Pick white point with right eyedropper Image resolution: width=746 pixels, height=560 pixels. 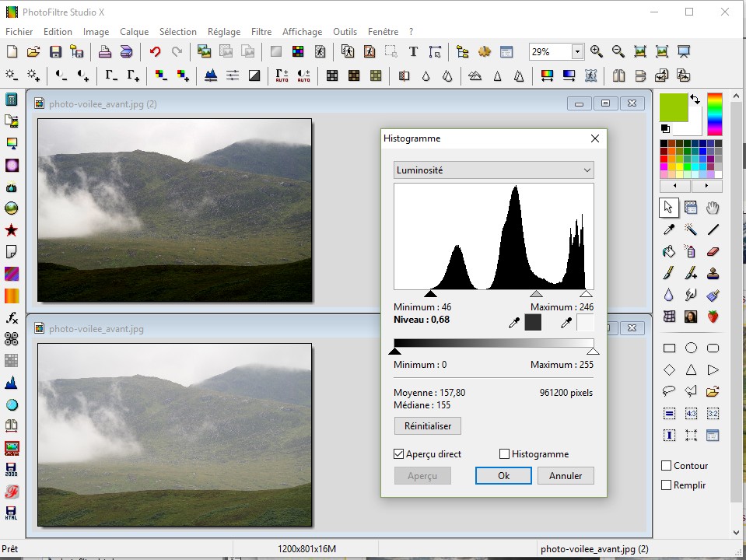[566, 323]
